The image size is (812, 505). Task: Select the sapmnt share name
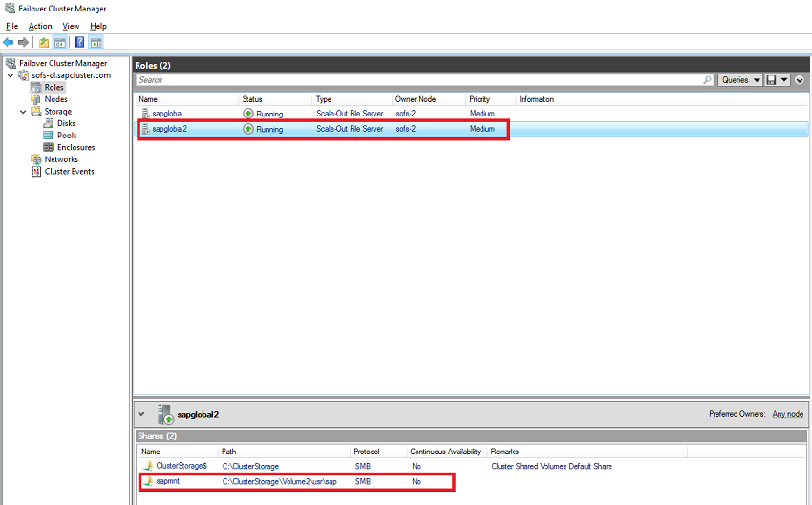point(168,481)
